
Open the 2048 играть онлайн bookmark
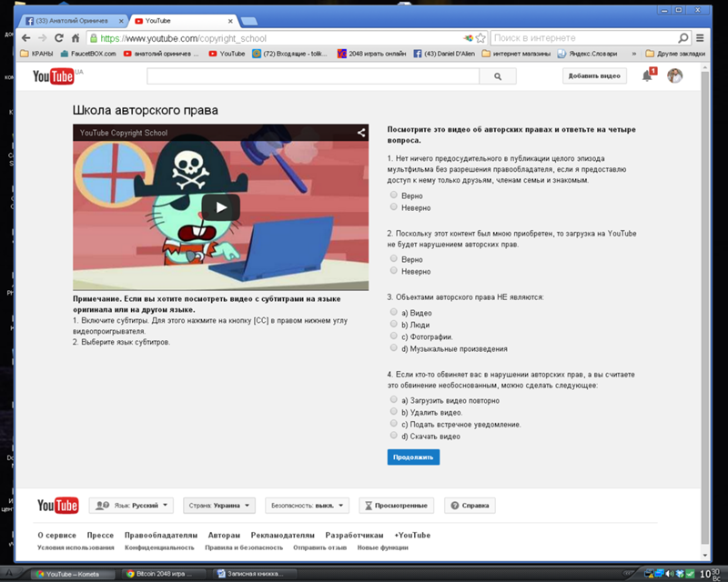click(x=372, y=54)
